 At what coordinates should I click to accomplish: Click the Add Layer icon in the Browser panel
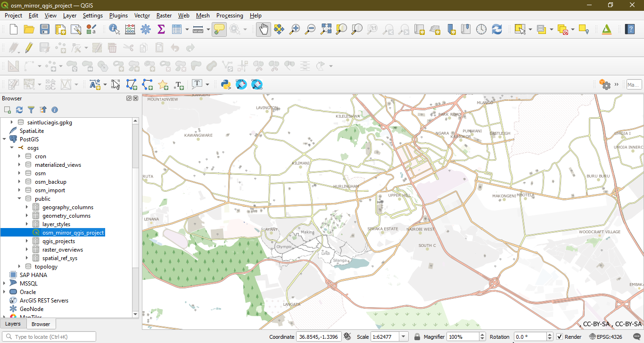coord(8,110)
